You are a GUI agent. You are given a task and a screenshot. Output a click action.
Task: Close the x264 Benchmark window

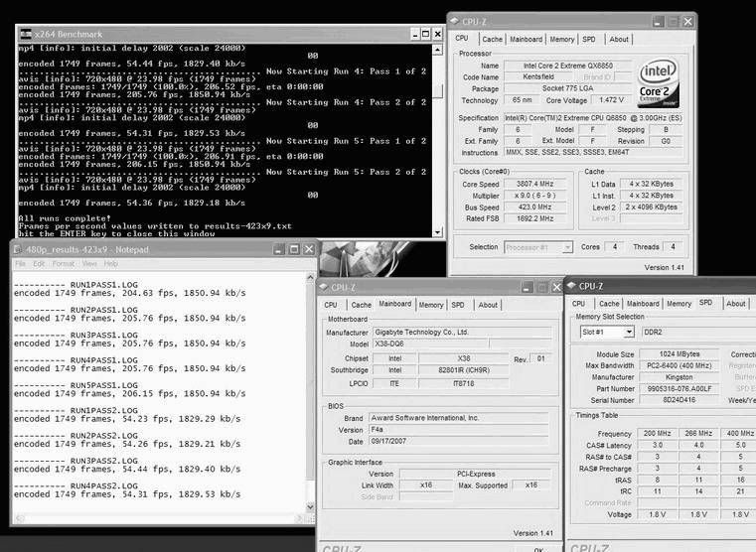(x=437, y=34)
